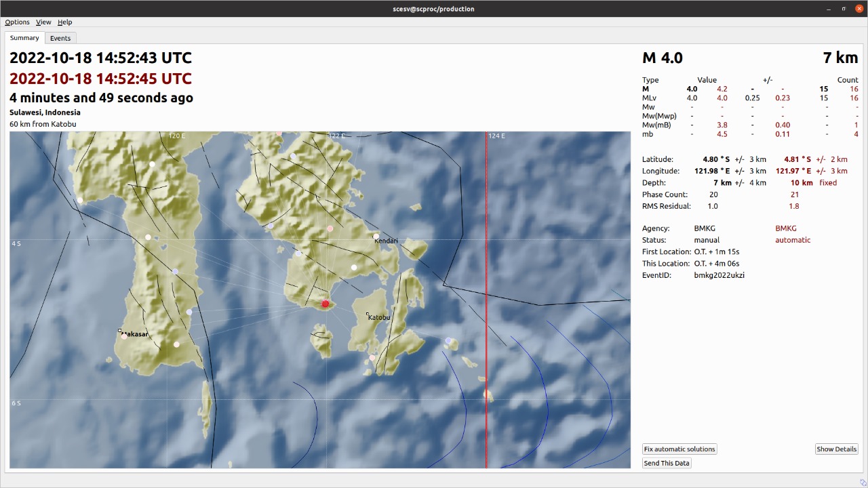Select the Katobu city marker on the map
868x488 pixels.
click(x=368, y=314)
